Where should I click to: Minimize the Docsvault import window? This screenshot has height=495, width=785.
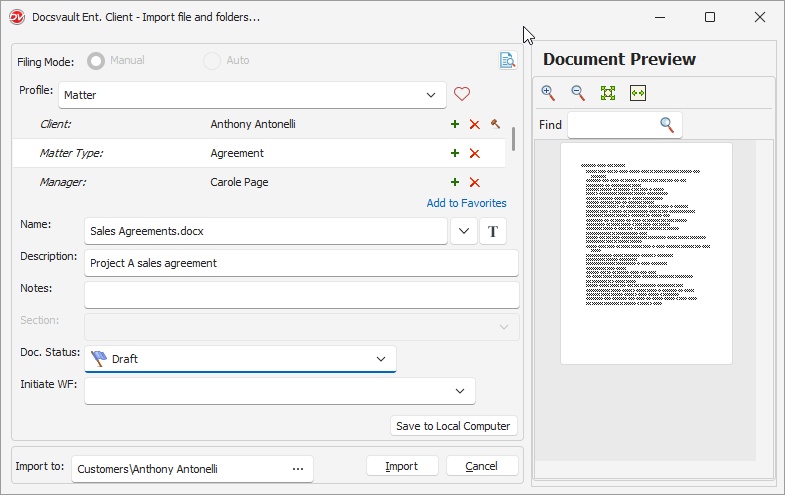tap(660, 17)
